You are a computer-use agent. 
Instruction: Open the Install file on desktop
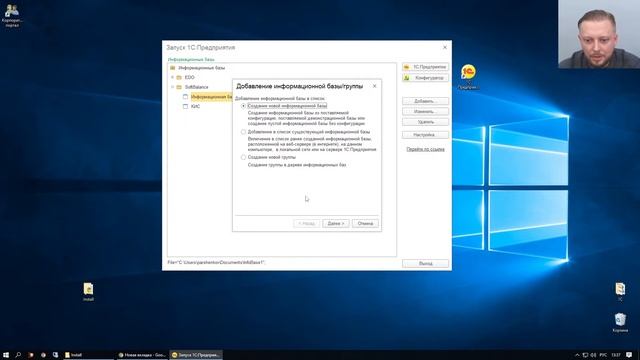point(88,292)
